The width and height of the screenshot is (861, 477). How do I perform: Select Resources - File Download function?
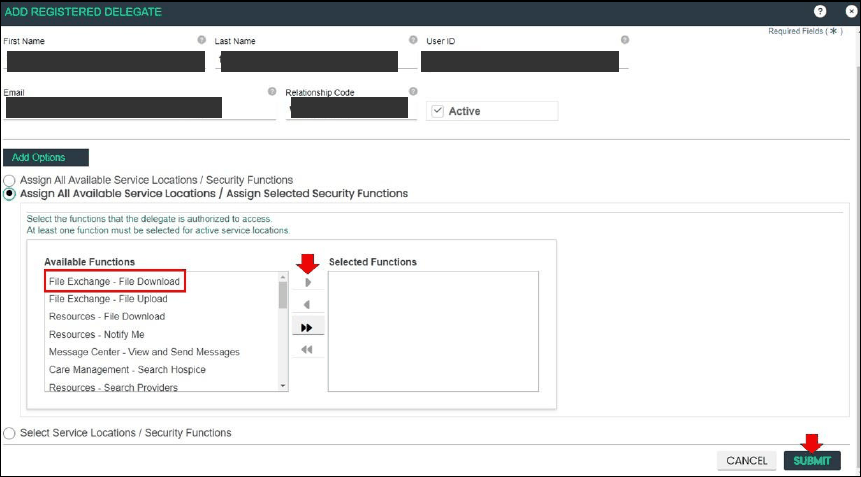tap(107, 317)
